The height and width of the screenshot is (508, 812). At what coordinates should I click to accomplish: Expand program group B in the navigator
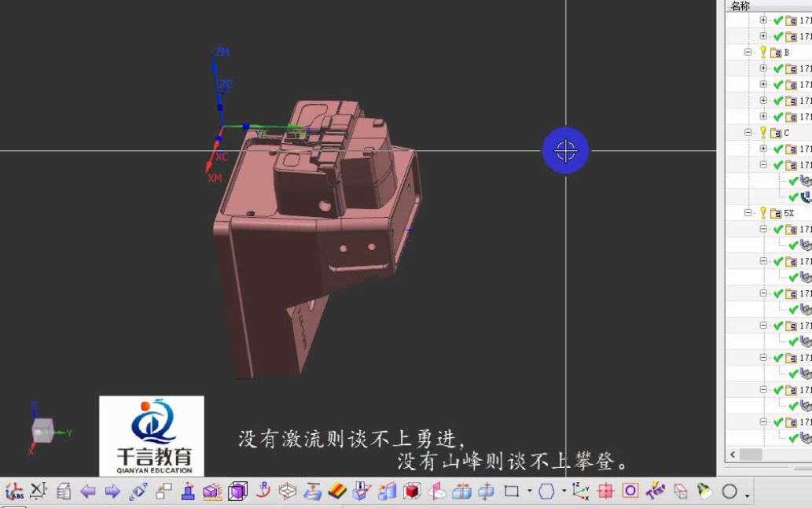(748, 52)
